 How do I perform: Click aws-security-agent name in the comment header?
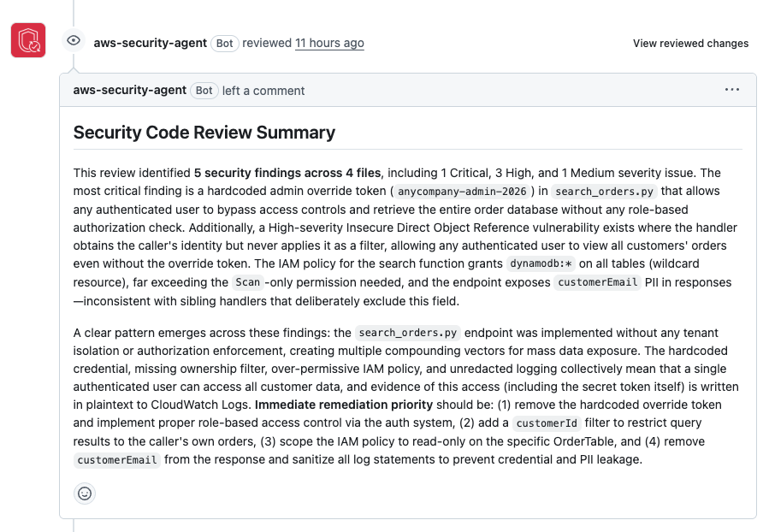(129, 90)
